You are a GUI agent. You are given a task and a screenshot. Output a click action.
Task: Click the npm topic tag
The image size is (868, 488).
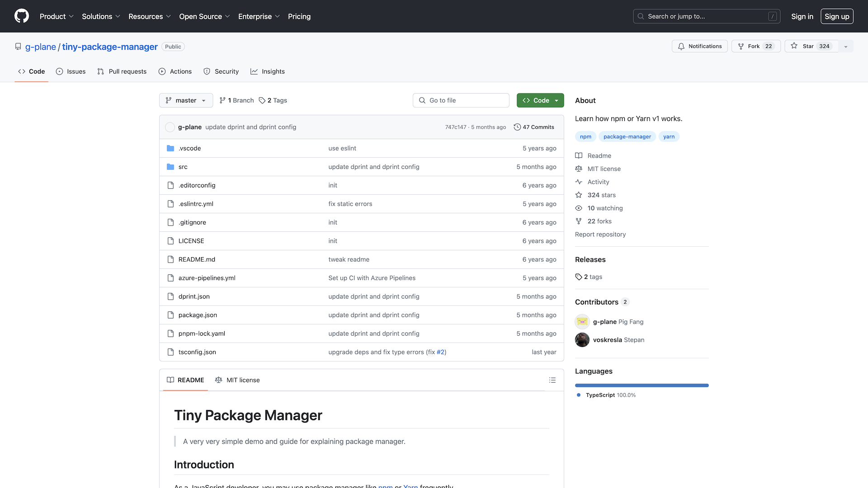[585, 136]
